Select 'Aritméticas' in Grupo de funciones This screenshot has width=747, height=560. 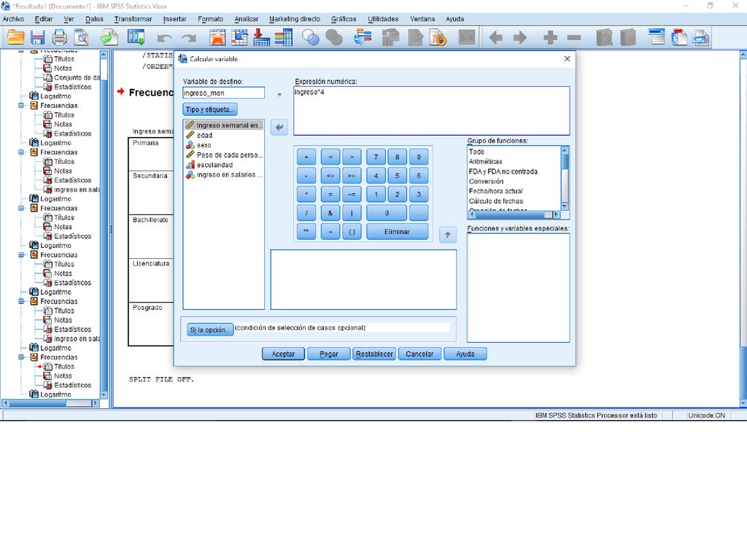coord(485,161)
